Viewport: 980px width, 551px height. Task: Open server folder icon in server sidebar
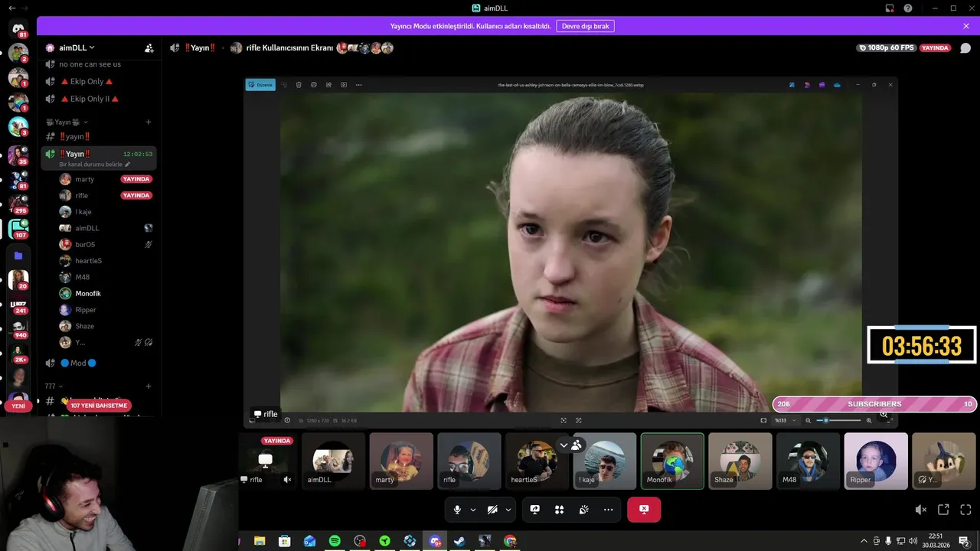[18, 256]
